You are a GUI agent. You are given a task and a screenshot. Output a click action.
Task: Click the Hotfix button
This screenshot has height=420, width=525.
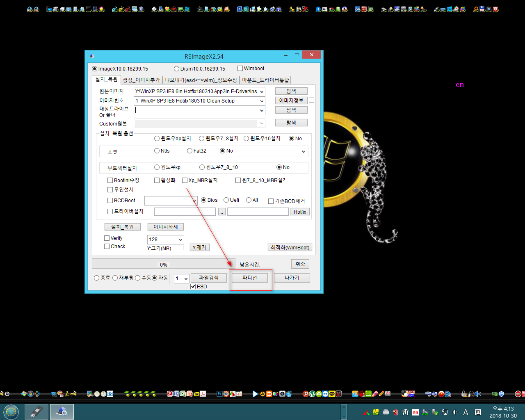(x=300, y=212)
